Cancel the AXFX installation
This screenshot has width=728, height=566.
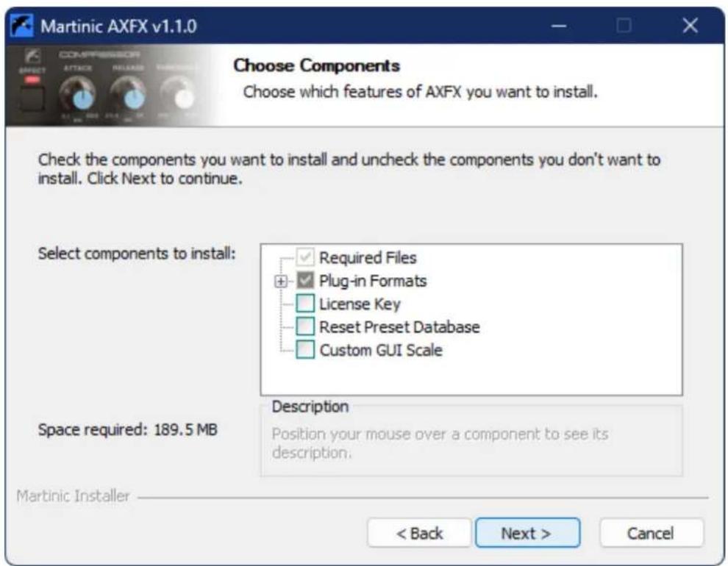[651, 533]
